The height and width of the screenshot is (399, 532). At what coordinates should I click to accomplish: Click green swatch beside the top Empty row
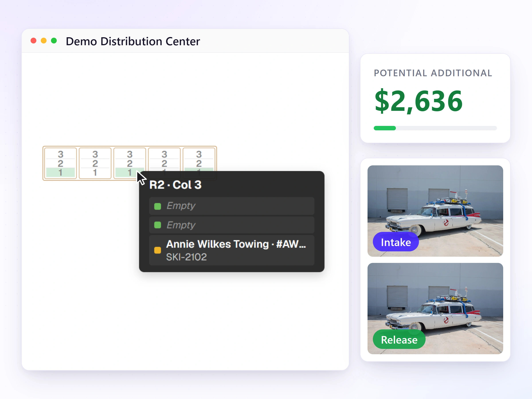pyautogui.click(x=158, y=206)
